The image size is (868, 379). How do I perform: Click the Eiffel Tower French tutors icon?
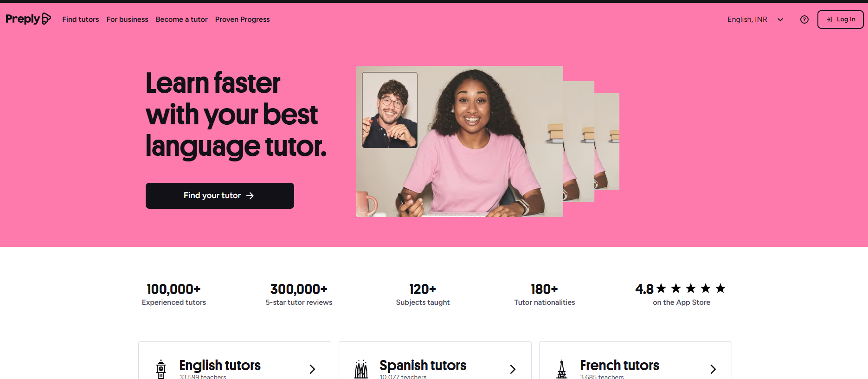[x=562, y=369]
